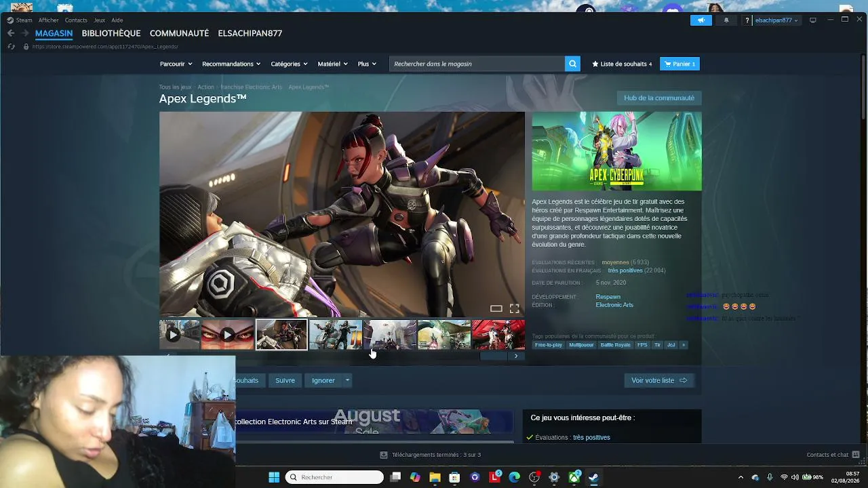Viewport: 868px width, 488px height.
Task: Open the Ignorer options dropdown arrow
Action: [x=347, y=380]
